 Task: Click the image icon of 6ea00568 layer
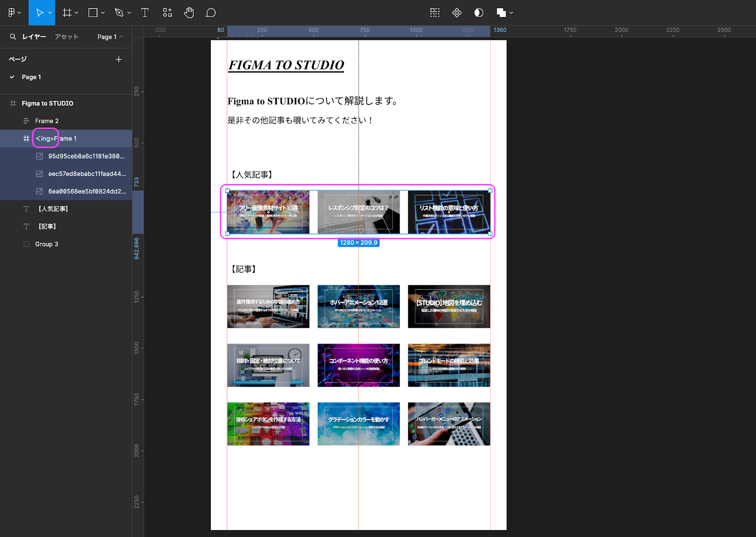40,191
